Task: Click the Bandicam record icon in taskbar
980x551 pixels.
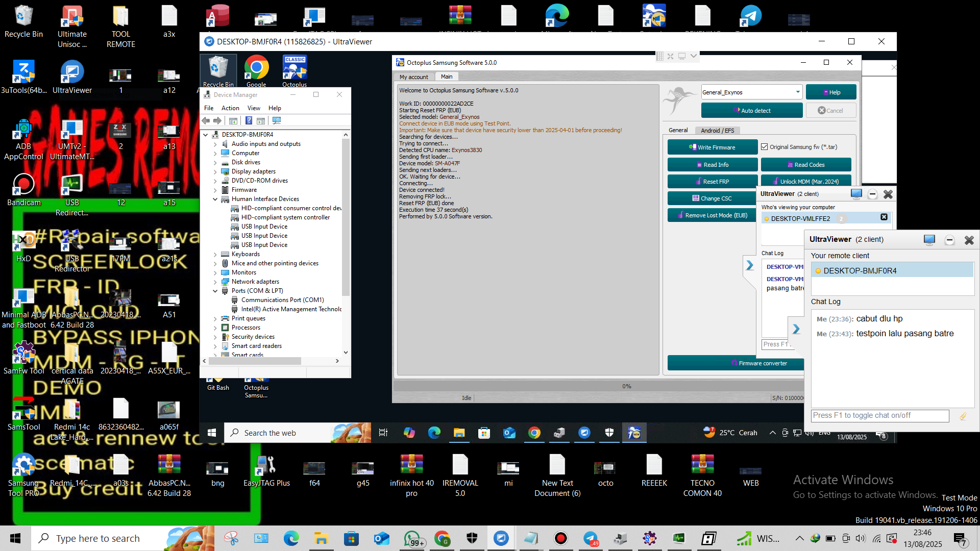Action: pos(560,538)
